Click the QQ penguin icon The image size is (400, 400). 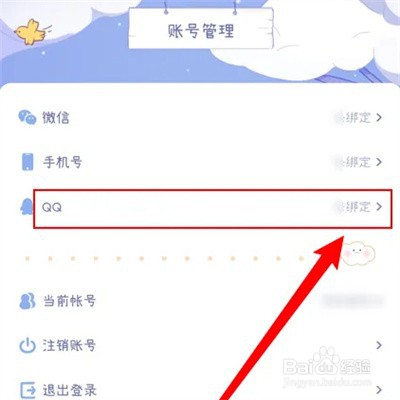(26, 207)
